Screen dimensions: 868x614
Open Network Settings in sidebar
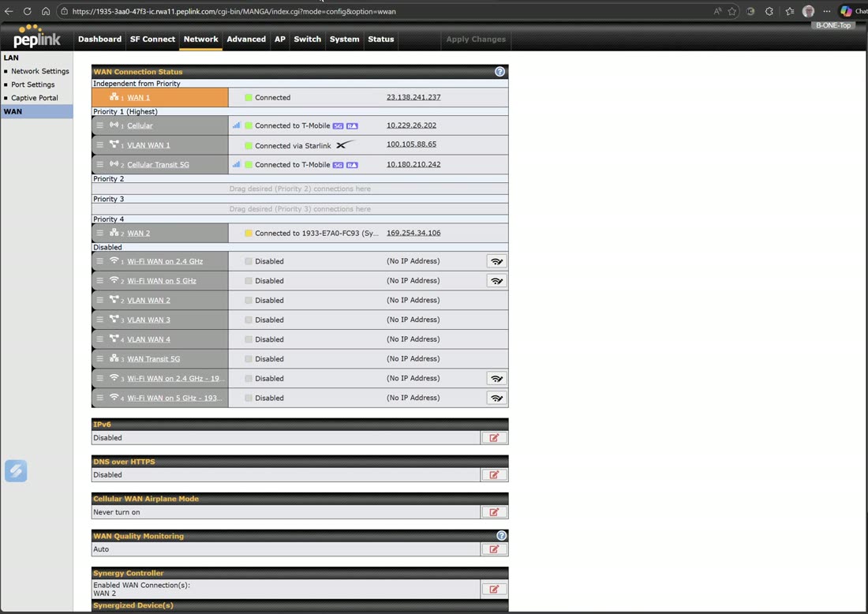tap(40, 71)
